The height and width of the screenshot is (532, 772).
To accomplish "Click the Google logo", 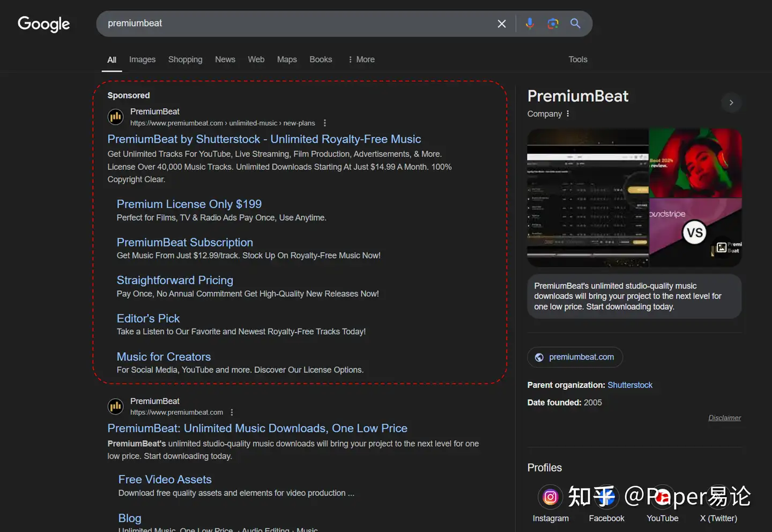I will pos(44,24).
